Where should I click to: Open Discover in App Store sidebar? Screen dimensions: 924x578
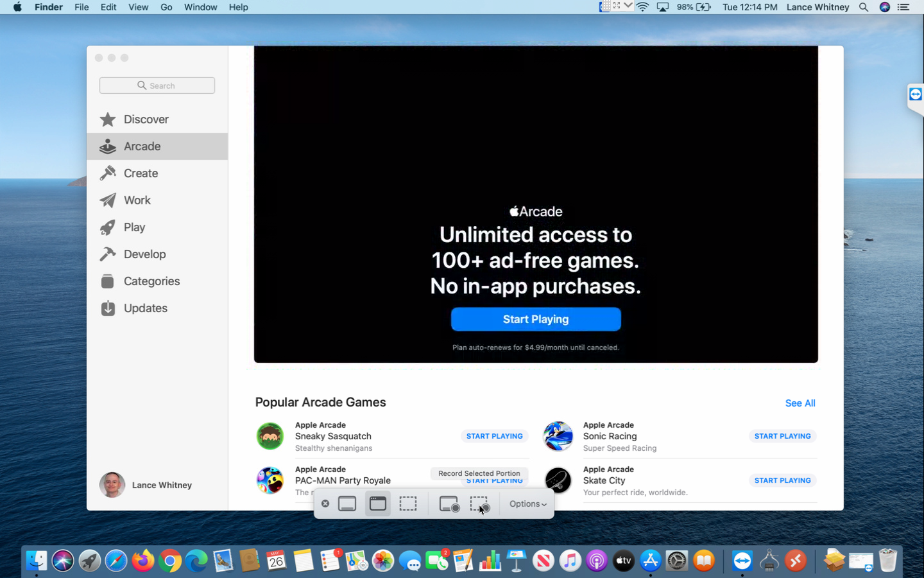pyautogui.click(x=157, y=119)
